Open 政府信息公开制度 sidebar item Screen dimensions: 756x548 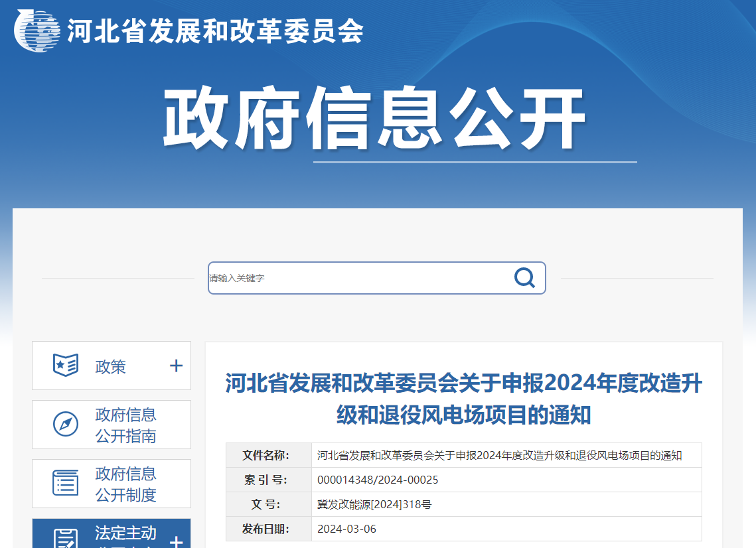(112, 484)
